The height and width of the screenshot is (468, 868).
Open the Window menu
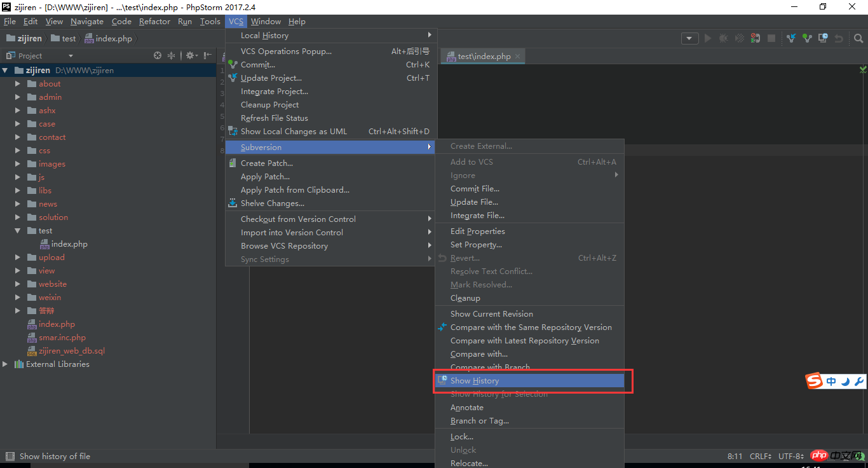click(x=266, y=22)
